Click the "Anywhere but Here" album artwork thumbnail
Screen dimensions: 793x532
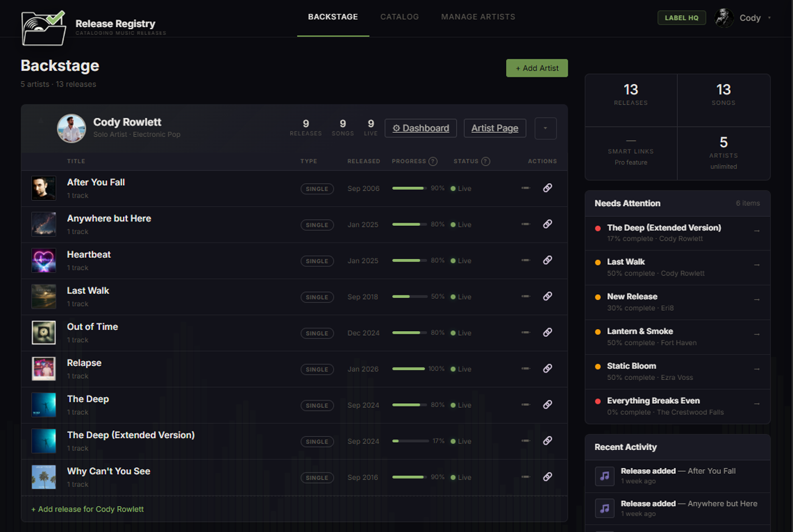(43, 223)
